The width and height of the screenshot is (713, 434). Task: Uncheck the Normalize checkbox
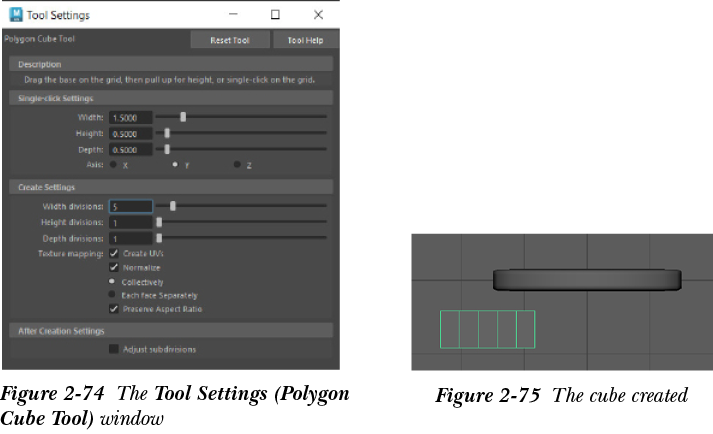[x=114, y=268]
